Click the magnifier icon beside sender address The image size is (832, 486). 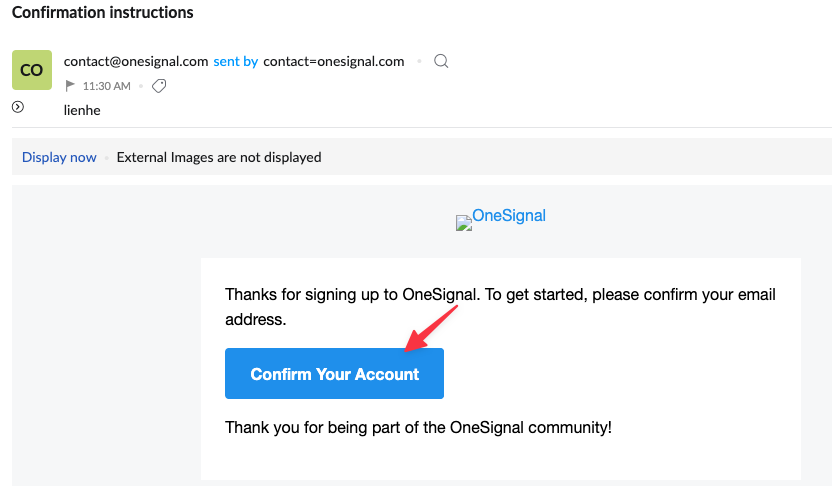[441, 62]
